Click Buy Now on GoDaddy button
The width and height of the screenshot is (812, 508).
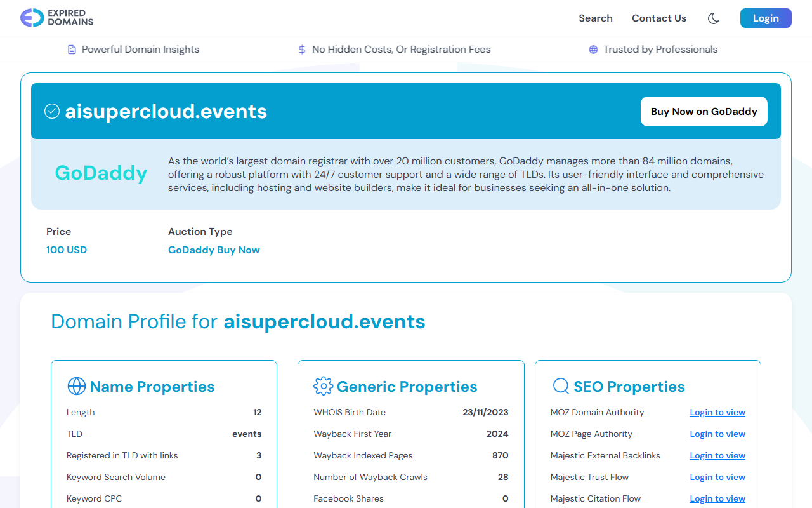704,112
